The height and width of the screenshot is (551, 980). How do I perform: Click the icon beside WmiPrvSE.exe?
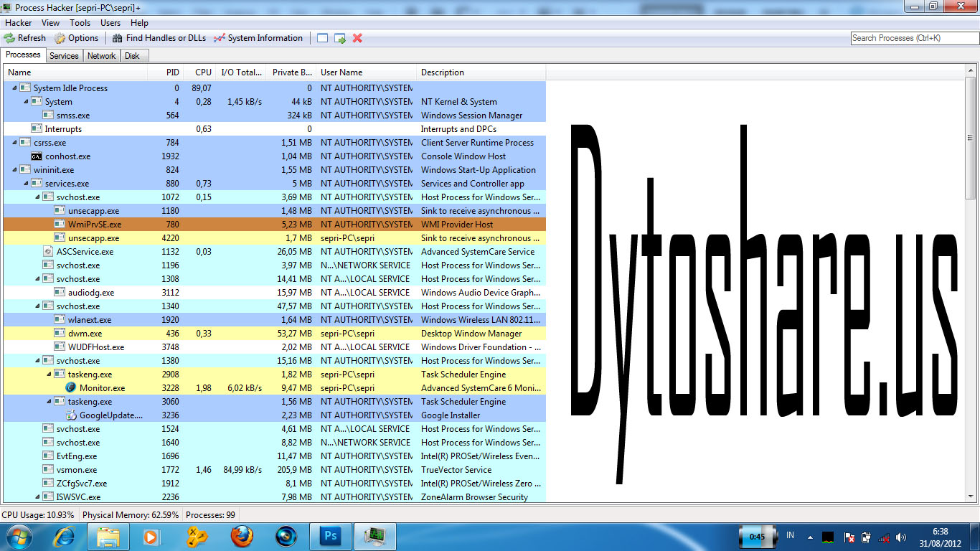tap(60, 225)
